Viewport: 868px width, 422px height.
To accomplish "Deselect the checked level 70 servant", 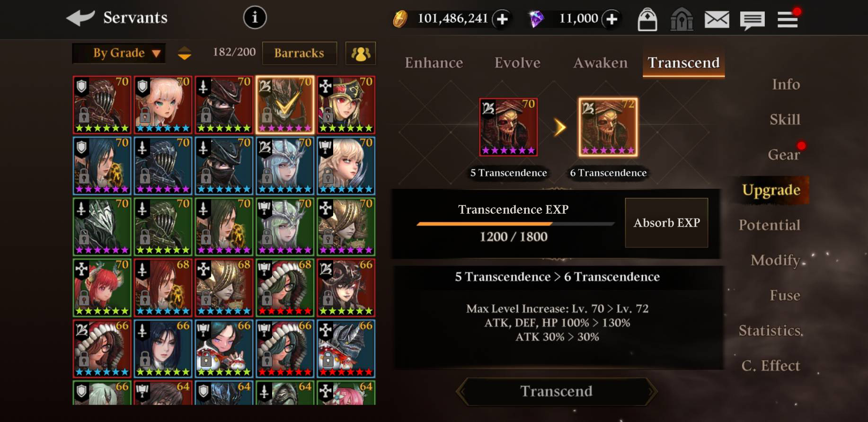I will (x=285, y=105).
